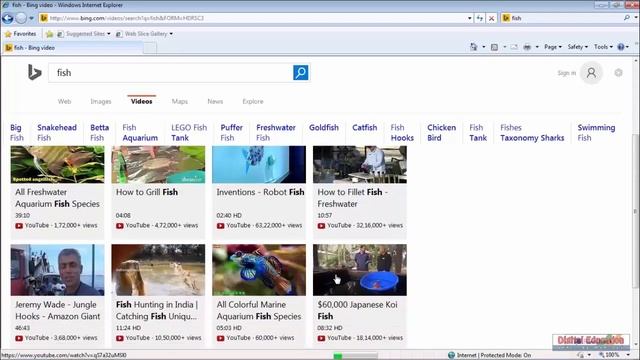This screenshot has width=640, height=360.
Task: Open the Chicken Bird suggestion
Action: (x=441, y=133)
